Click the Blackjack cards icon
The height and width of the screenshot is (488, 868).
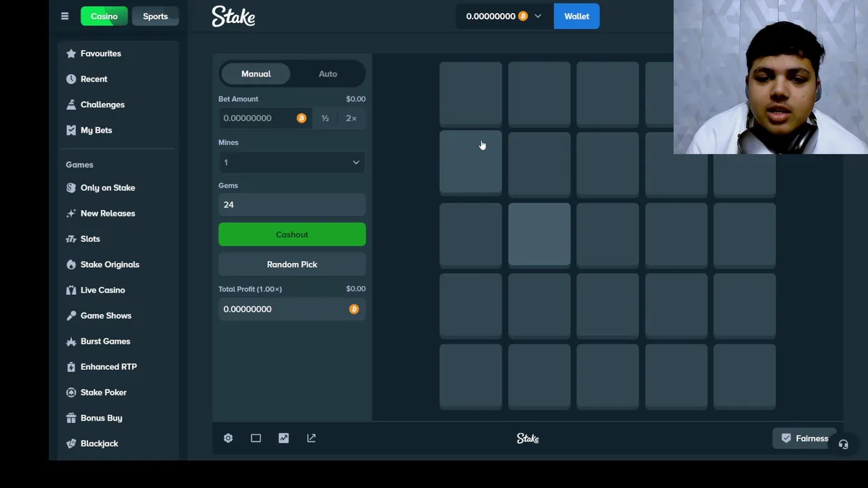pos(71,443)
